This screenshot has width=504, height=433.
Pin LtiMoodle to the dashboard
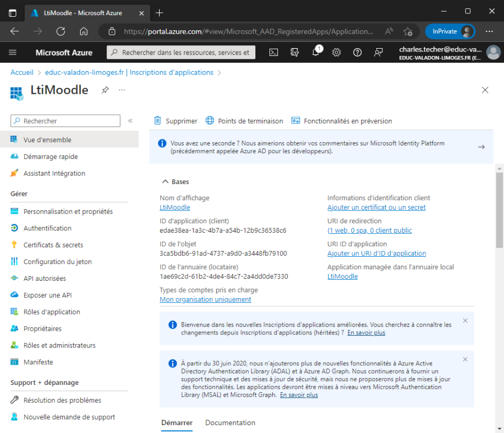[105, 90]
